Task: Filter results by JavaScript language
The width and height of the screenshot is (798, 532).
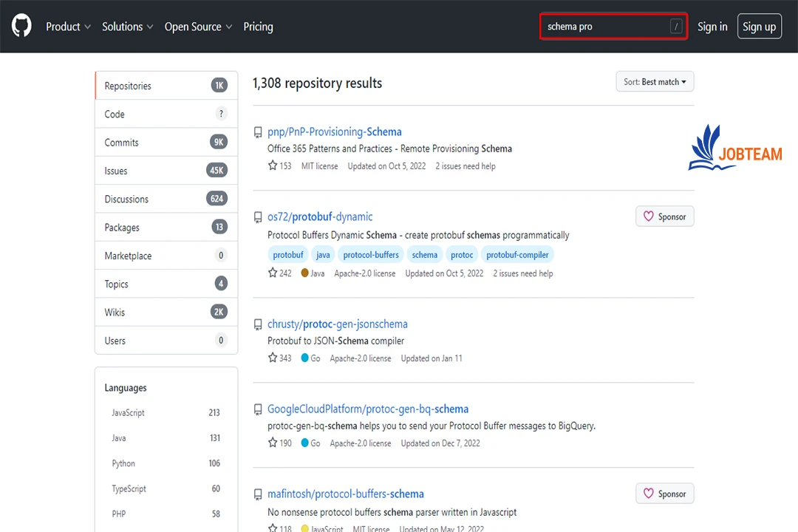Action: point(128,413)
